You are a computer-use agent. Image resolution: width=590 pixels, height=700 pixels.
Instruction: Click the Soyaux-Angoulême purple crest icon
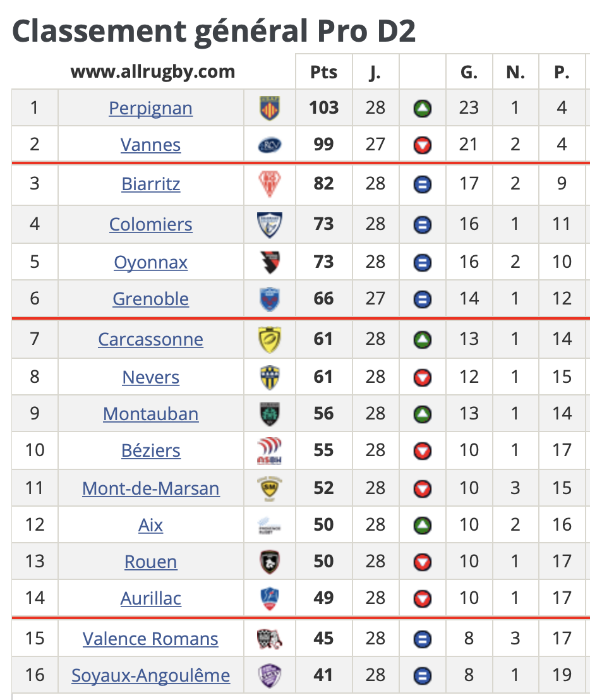[270, 675]
